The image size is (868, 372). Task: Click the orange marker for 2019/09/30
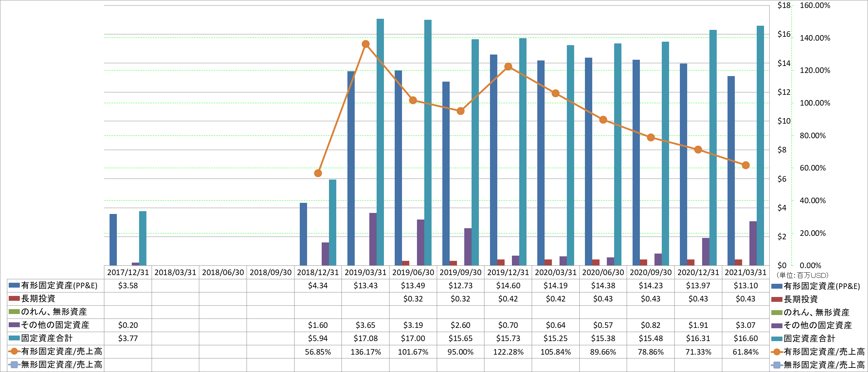point(460,111)
